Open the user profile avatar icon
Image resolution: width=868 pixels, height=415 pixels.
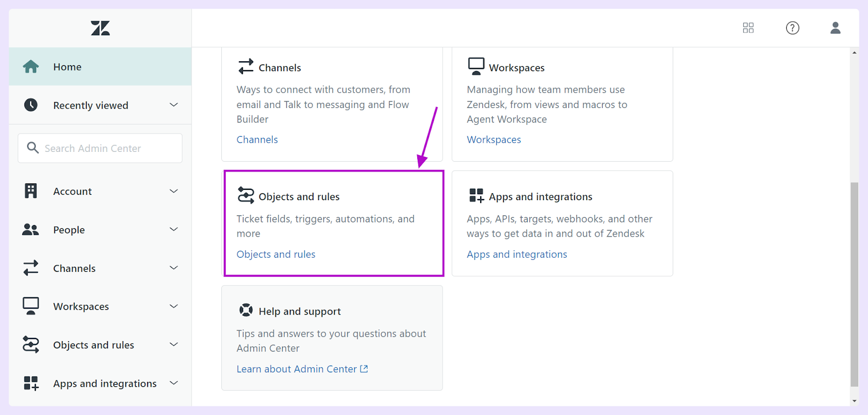click(835, 28)
